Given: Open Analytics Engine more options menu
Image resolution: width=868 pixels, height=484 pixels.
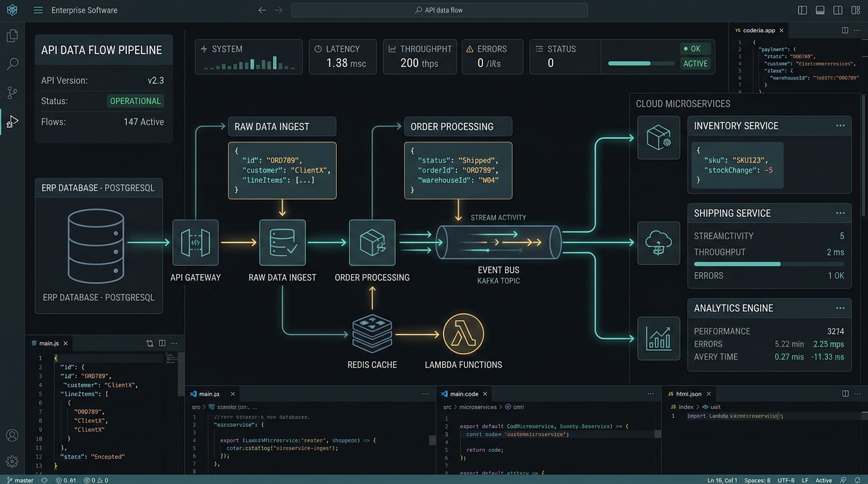Looking at the screenshot, I should 840,308.
